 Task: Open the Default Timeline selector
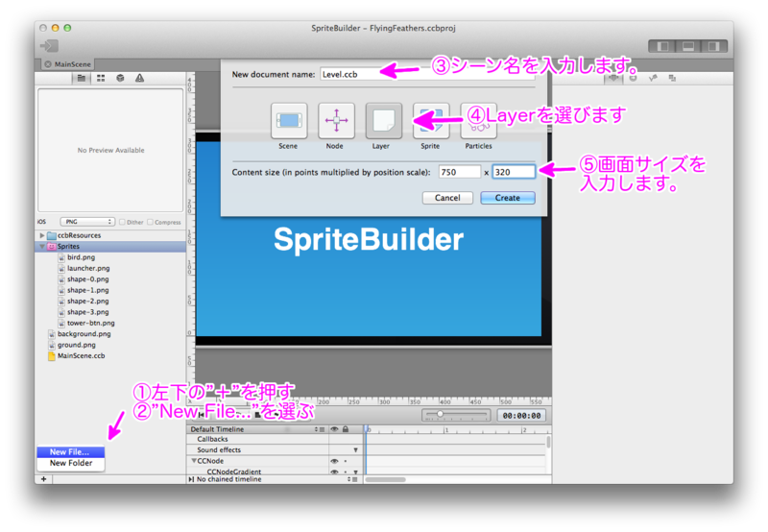(257, 429)
